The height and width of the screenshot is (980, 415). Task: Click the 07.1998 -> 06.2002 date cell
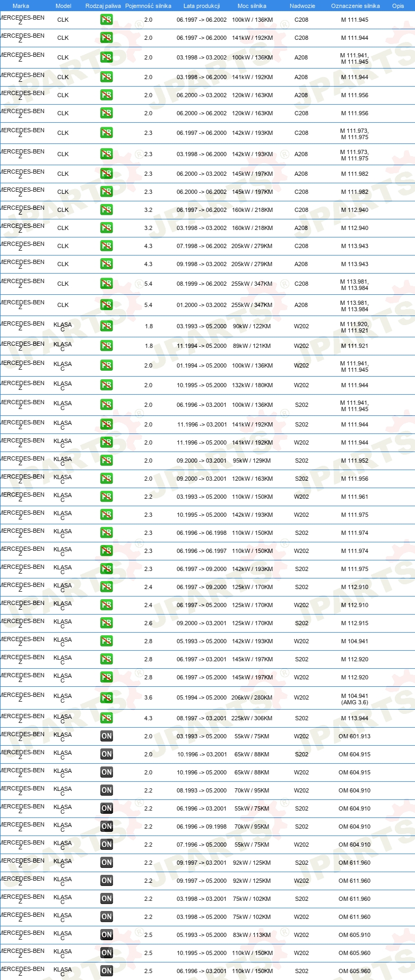pyautogui.click(x=202, y=246)
